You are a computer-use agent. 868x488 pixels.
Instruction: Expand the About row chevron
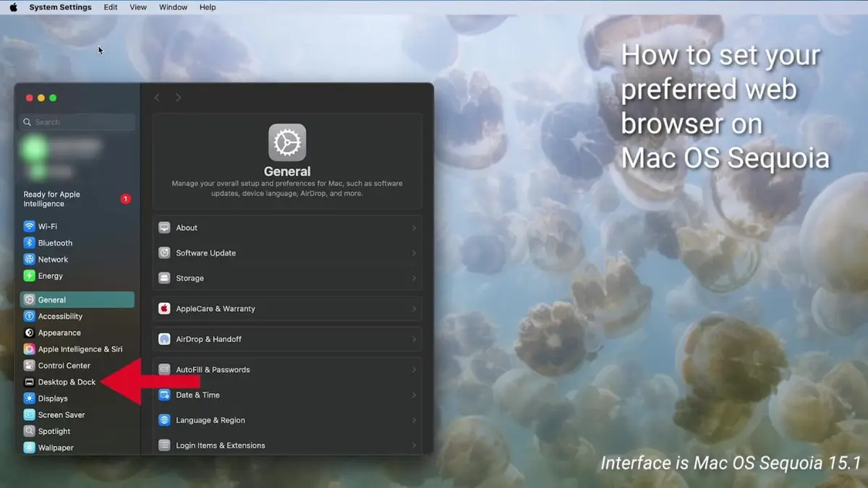(414, 228)
